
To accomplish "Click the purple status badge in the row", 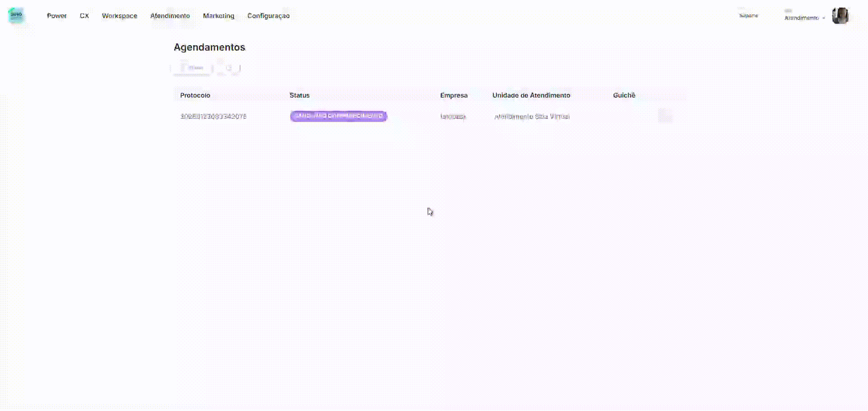I will coord(338,116).
